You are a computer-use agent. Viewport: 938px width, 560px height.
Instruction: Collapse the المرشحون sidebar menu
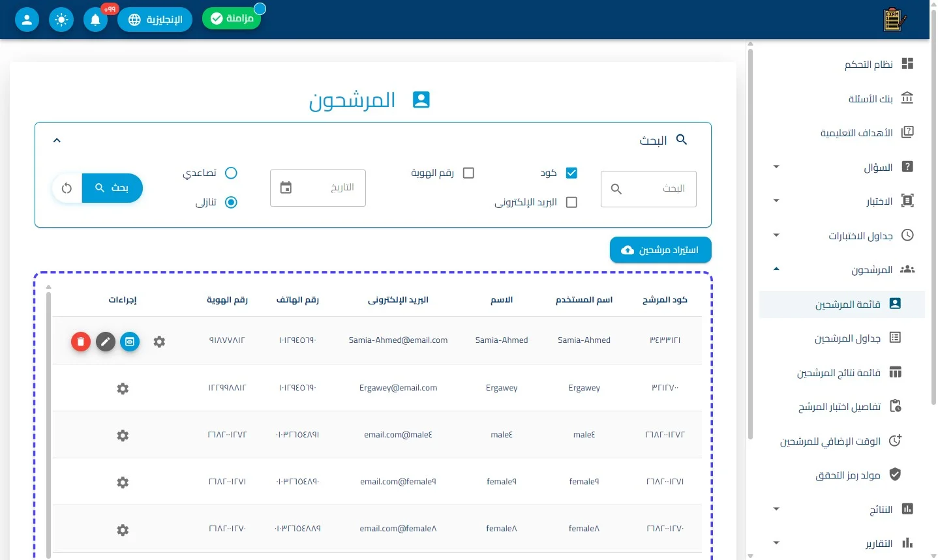(x=776, y=269)
